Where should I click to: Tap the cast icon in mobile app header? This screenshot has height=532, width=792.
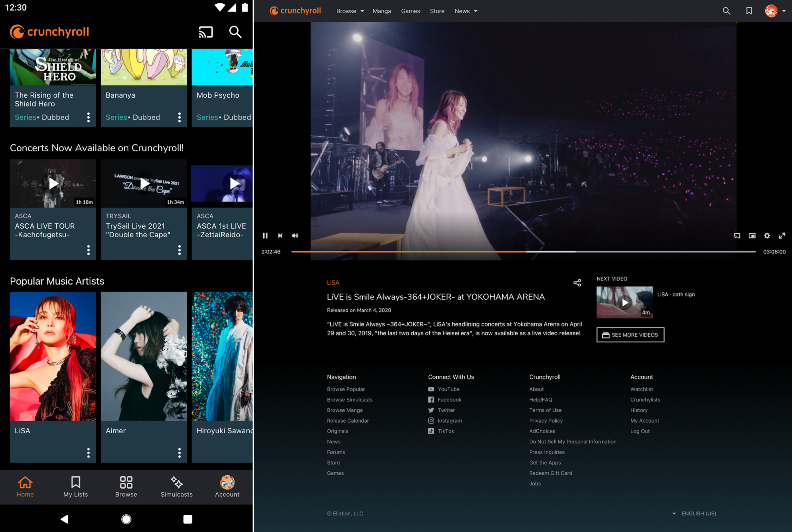[205, 32]
